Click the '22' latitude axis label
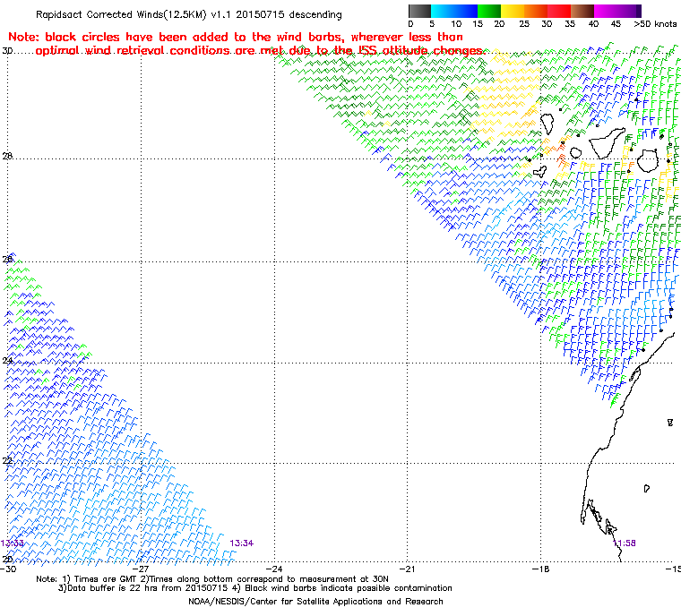Screen dimensions: 681x616 point(7,460)
